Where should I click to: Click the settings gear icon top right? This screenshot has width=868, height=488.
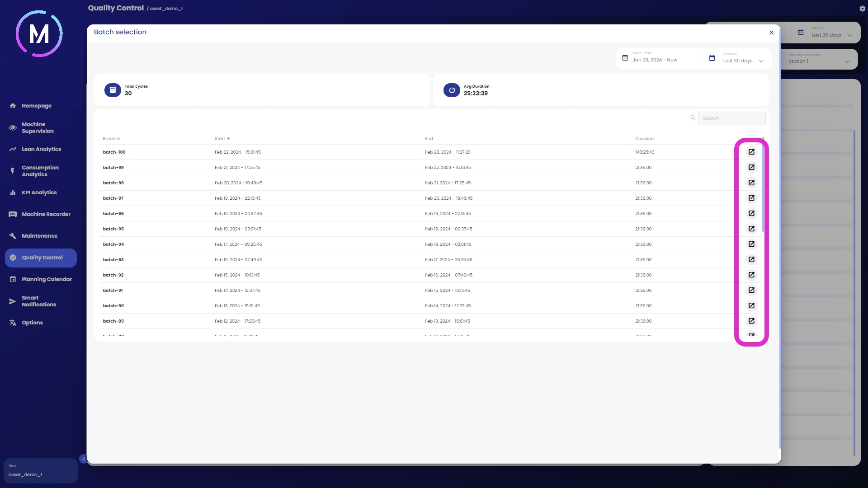pyautogui.click(x=862, y=9)
